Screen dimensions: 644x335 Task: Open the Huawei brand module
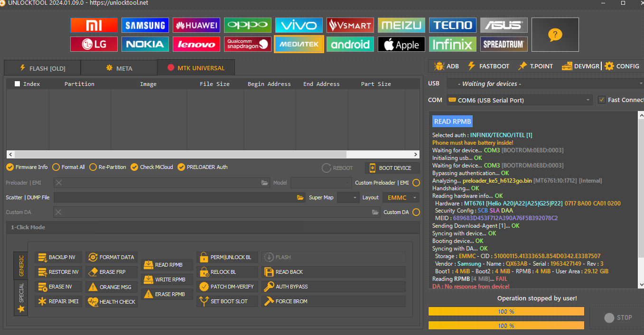coord(196,25)
